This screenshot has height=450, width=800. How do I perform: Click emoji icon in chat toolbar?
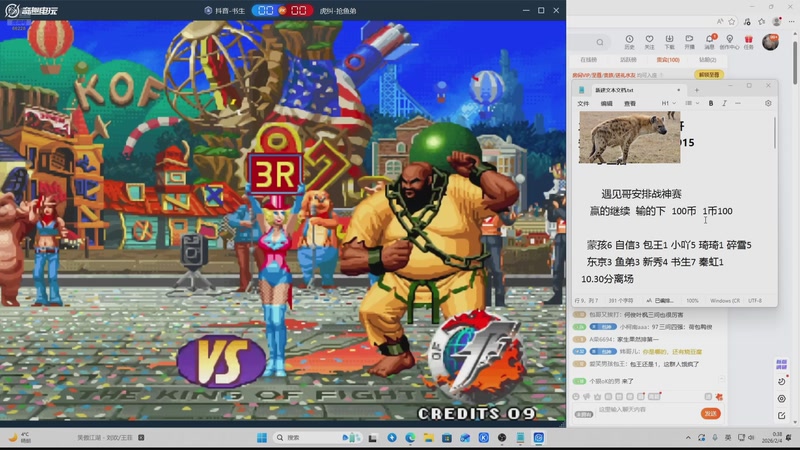576,396
